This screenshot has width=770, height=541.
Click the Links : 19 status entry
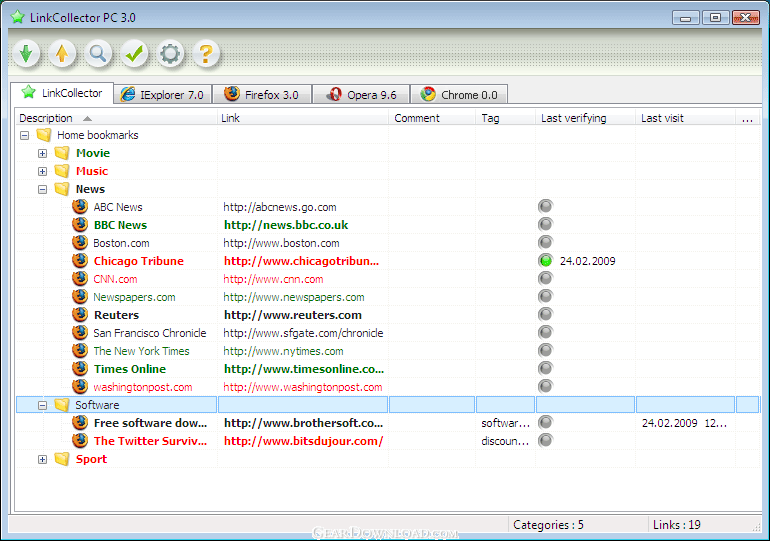677,525
